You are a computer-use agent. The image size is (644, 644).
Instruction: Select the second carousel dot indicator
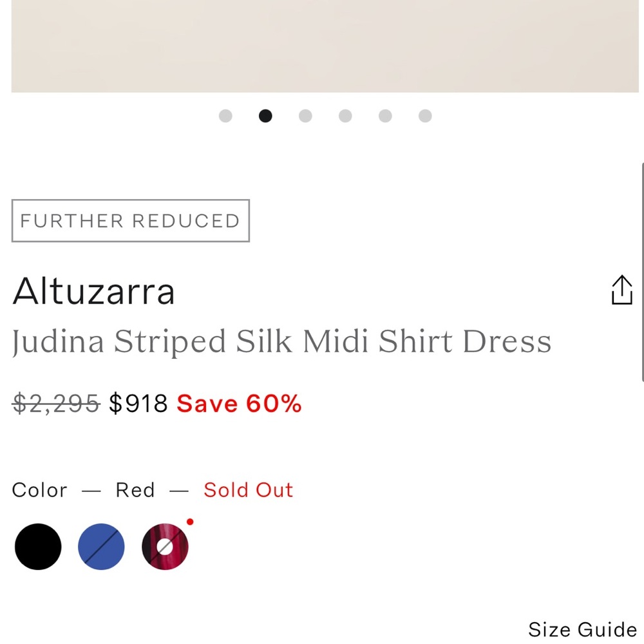(265, 116)
